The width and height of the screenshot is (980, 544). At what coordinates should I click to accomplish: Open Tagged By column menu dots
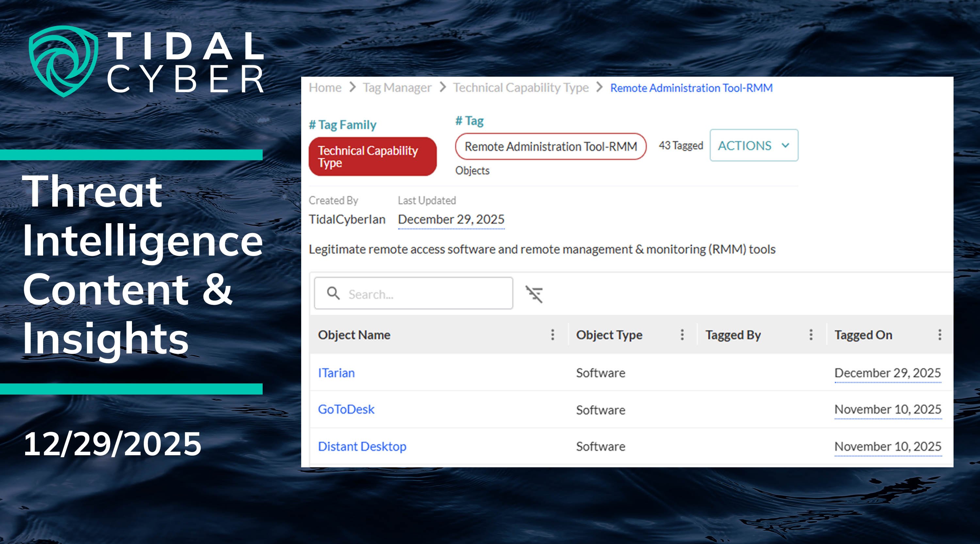811,334
